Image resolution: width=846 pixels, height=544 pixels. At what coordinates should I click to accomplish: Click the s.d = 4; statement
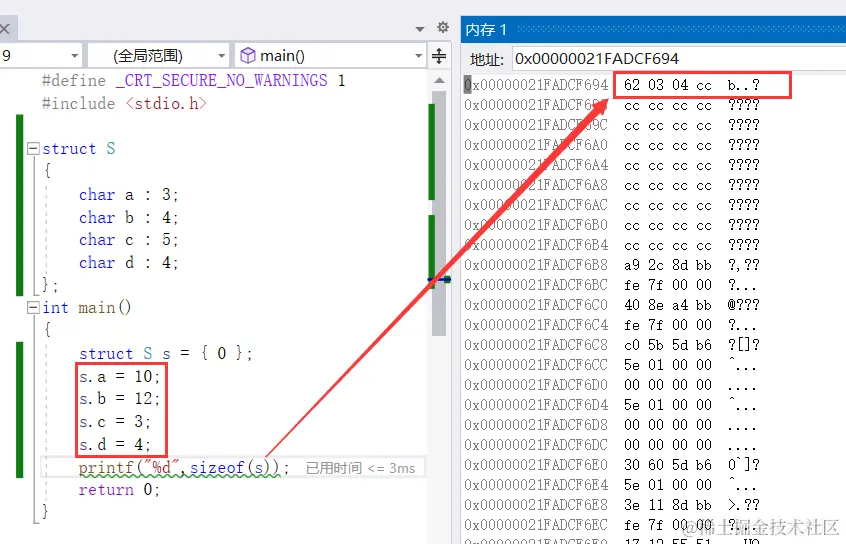coord(115,444)
